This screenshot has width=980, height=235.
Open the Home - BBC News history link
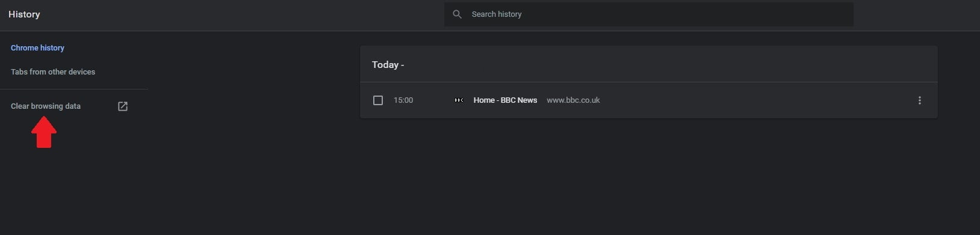[x=505, y=100]
